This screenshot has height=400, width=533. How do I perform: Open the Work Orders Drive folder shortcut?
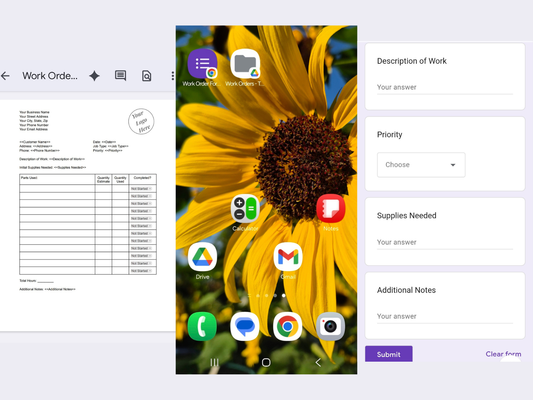point(245,64)
